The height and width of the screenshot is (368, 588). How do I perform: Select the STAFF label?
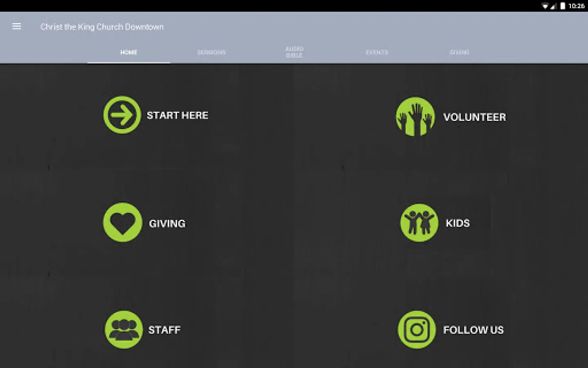[164, 330]
